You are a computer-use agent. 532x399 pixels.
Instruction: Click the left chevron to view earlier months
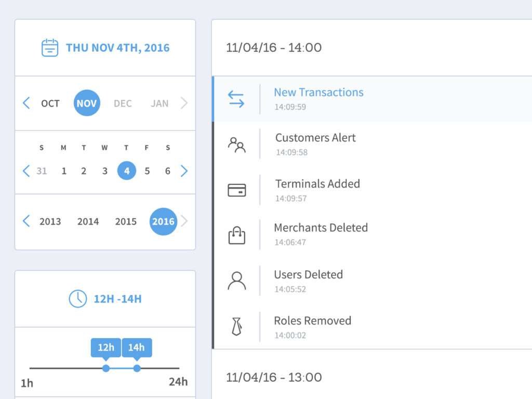tap(26, 103)
